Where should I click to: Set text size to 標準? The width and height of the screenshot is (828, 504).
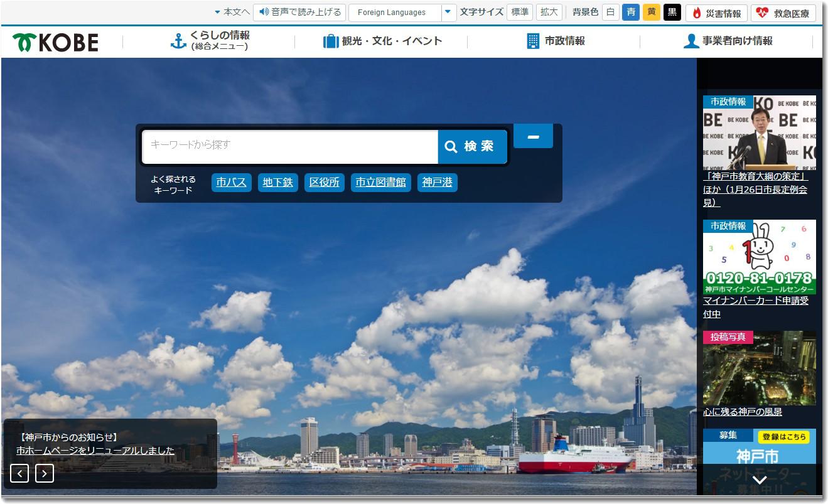520,12
